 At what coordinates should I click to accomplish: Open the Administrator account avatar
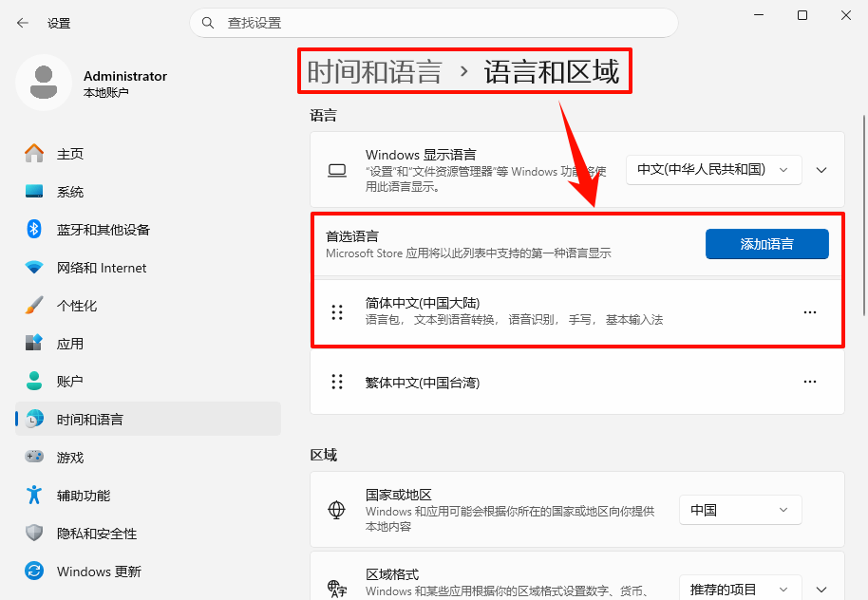tap(44, 83)
